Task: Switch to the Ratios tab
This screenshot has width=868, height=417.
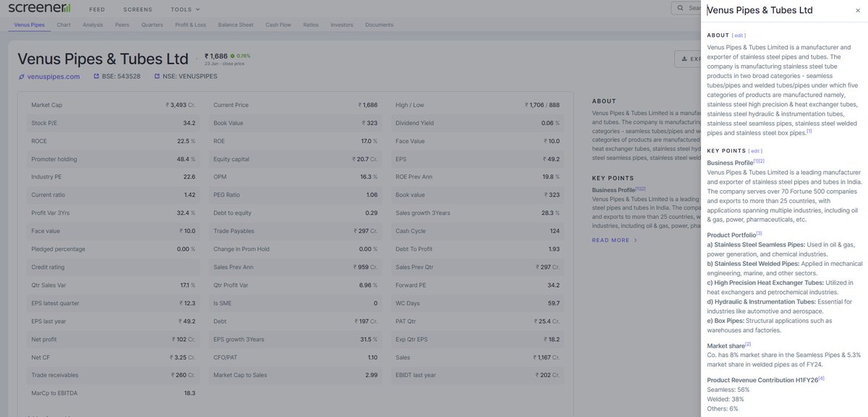Action: tap(311, 25)
